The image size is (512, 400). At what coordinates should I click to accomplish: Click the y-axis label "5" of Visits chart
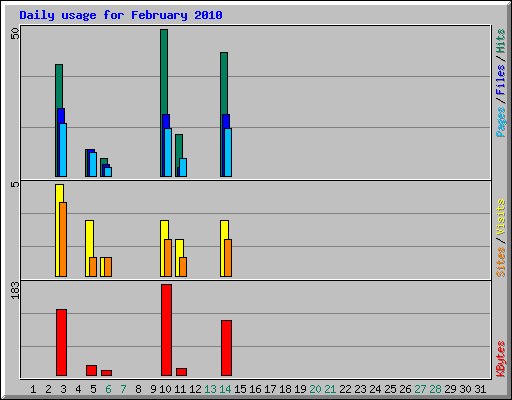15,184
